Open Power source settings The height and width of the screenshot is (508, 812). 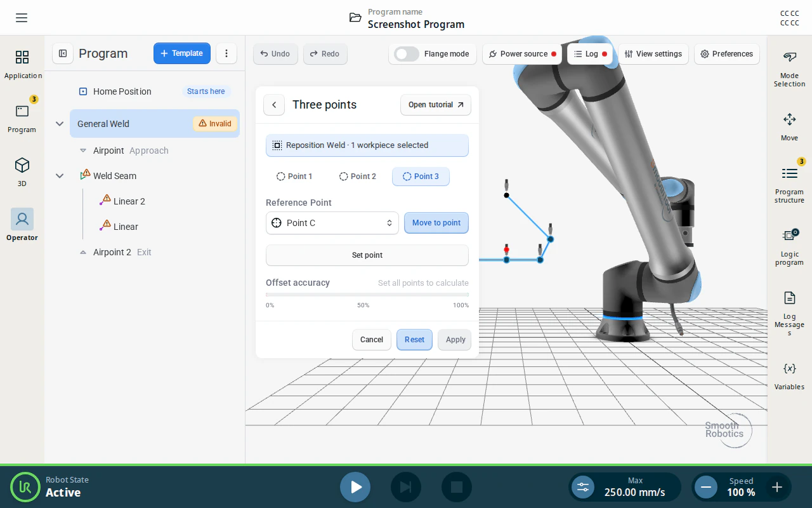tap(523, 54)
